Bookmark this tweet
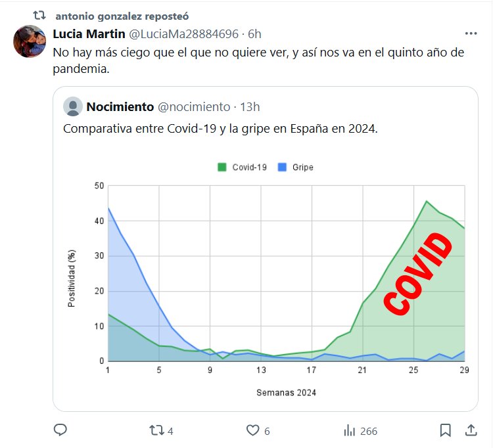 click(x=445, y=430)
